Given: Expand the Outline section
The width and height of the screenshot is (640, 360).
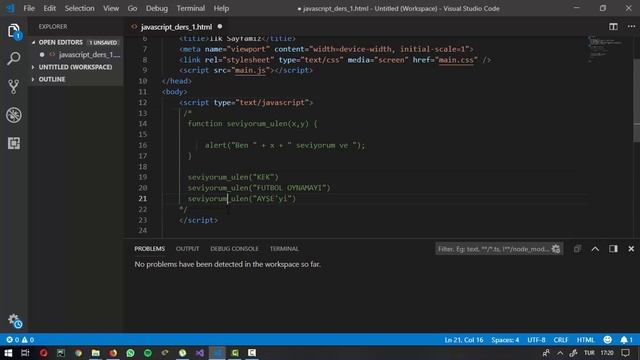Looking at the screenshot, I should coord(52,79).
